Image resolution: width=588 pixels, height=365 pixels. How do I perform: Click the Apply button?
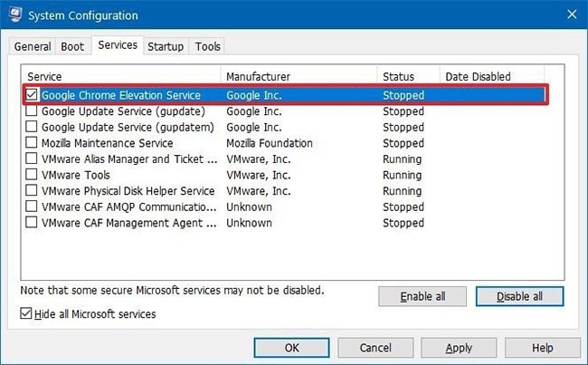[459, 348]
